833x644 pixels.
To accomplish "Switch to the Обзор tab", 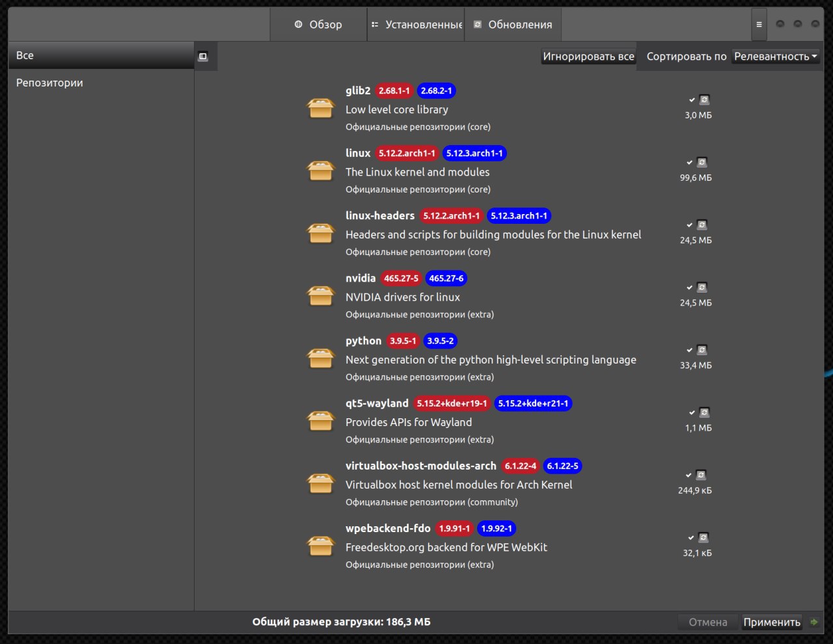I will [x=318, y=25].
